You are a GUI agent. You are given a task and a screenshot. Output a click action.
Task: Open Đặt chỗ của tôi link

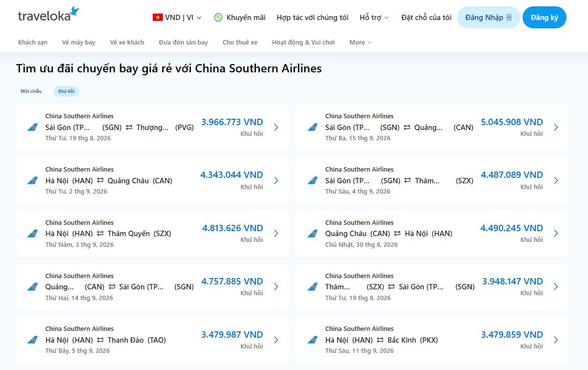[426, 18]
